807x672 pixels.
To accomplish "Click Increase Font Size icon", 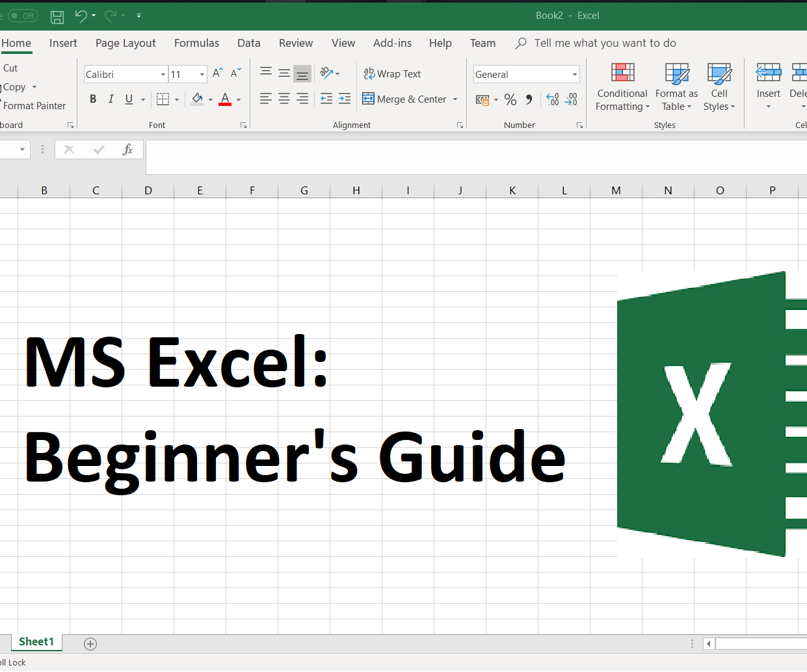I will [x=218, y=73].
